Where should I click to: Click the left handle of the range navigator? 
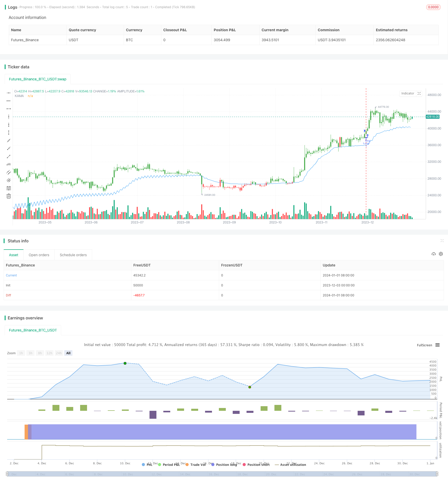click(x=7, y=474)
